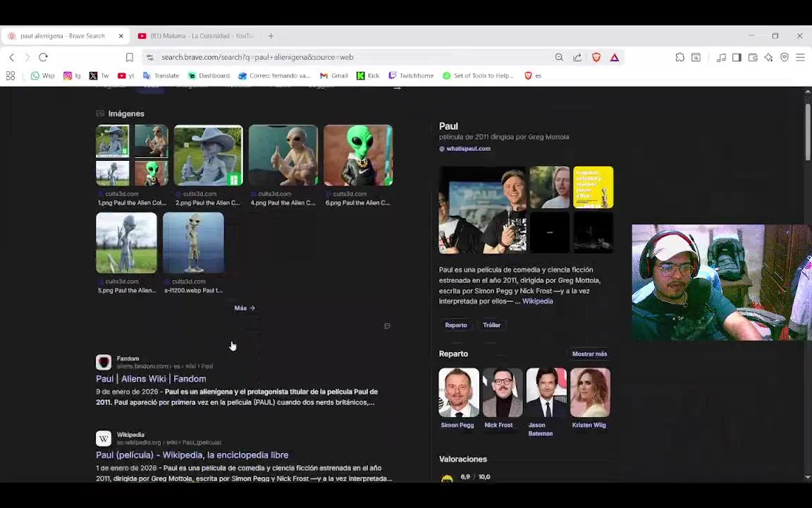Open the yt YouTube bookmark
This screenshot has width=812, height=508.
click(x=126, y=75)
